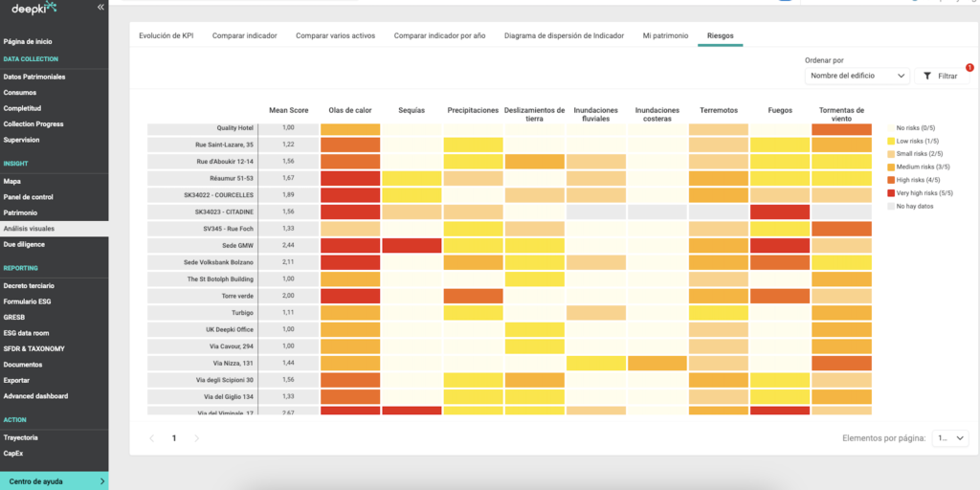Open Due diligence in sidebar
Screen dimensions: 980x490
click(x=24, y=244)
